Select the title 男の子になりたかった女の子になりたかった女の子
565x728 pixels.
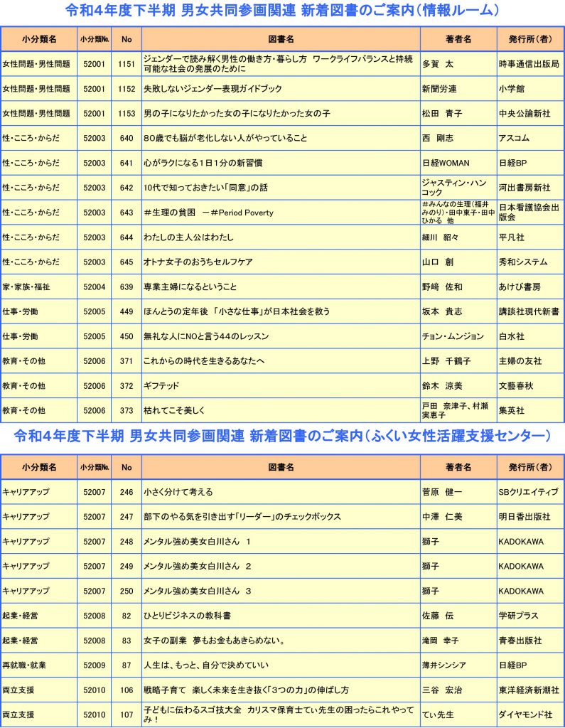237,113
